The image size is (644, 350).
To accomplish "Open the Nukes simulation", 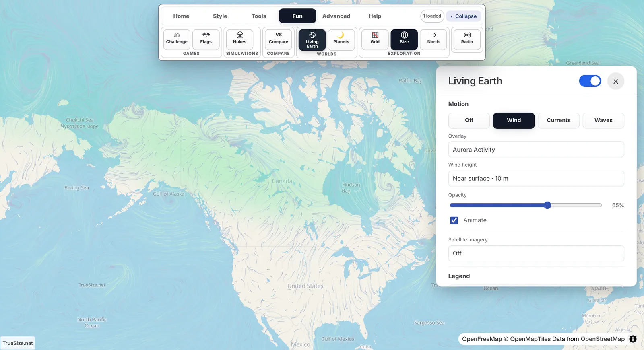I will (x=239, y=39).
